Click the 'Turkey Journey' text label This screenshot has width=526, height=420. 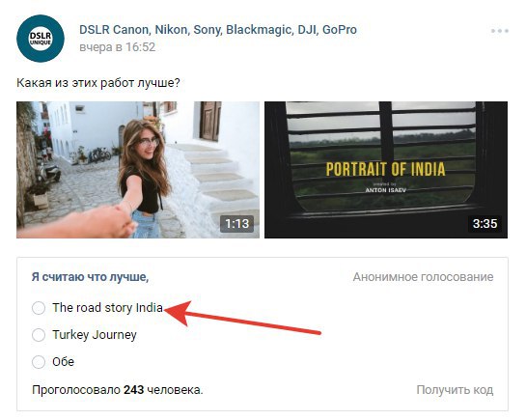tap(95, 335)
